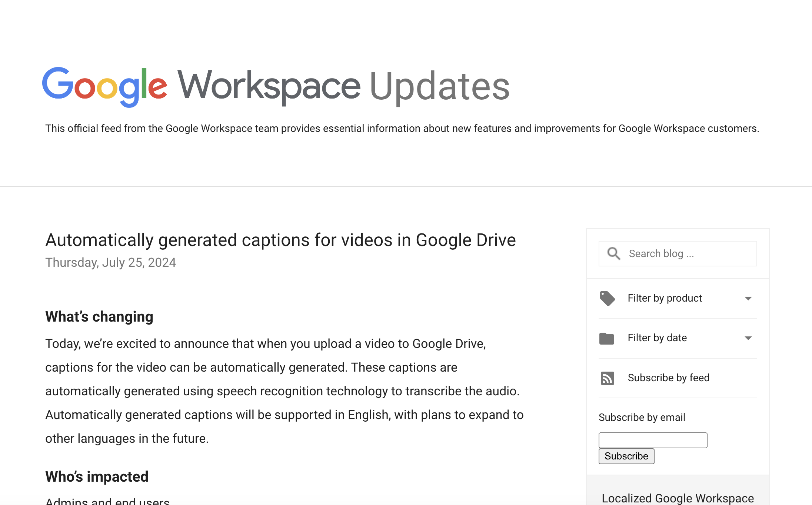Click the official feed description text
Image resolution: width=812 pixels, height=505 pixels.
click(x=402, y=129)
